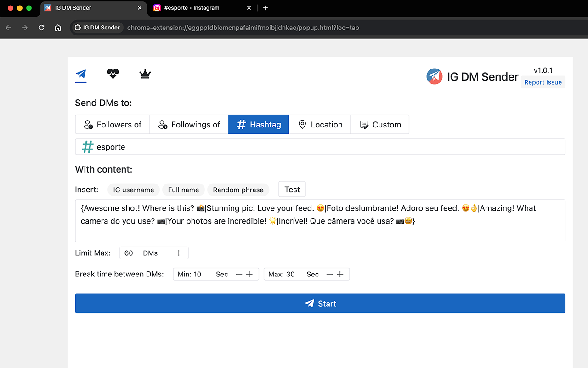Click the browser home icon

[x=58, y=28]
